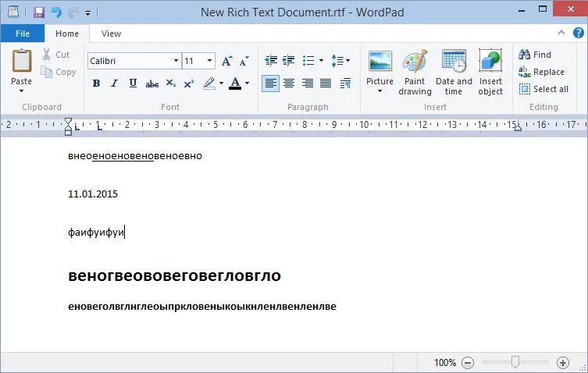Insert a Paint drawing

[x=415, y=72]
